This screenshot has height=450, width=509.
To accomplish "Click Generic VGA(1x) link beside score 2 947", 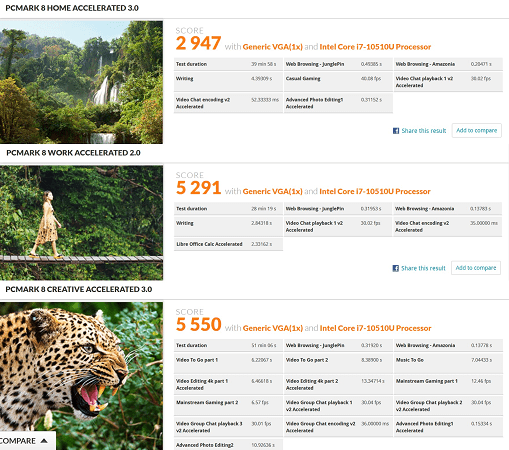I will pyautogui.click(x=273, y=47).
